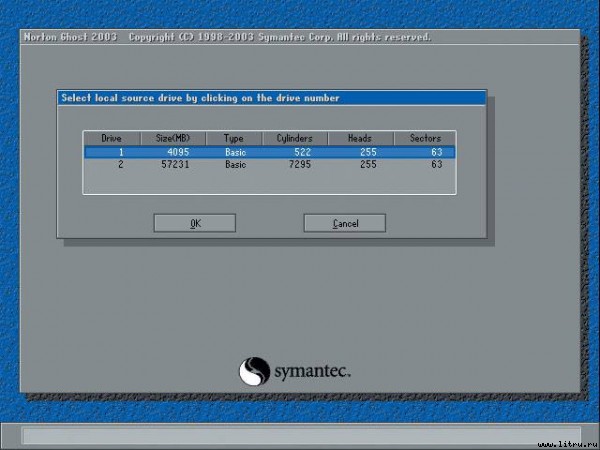
Task: Click the Type column header
Action: (x=234, y=138)
